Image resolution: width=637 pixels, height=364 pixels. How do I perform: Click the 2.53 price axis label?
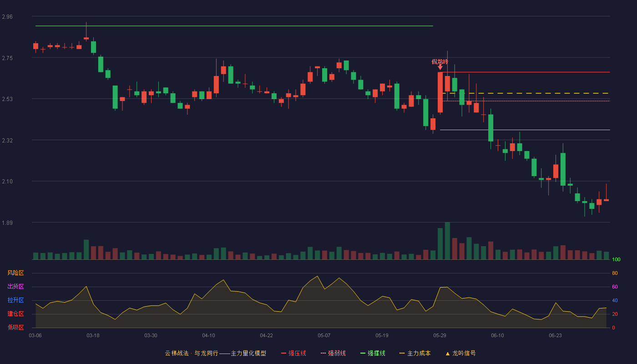coord(7,99)
